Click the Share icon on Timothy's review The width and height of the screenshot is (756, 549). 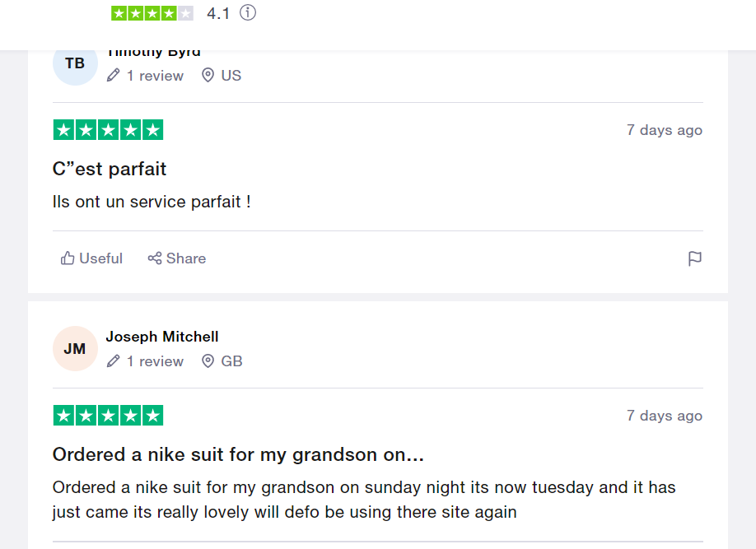[x=155, y=258]
